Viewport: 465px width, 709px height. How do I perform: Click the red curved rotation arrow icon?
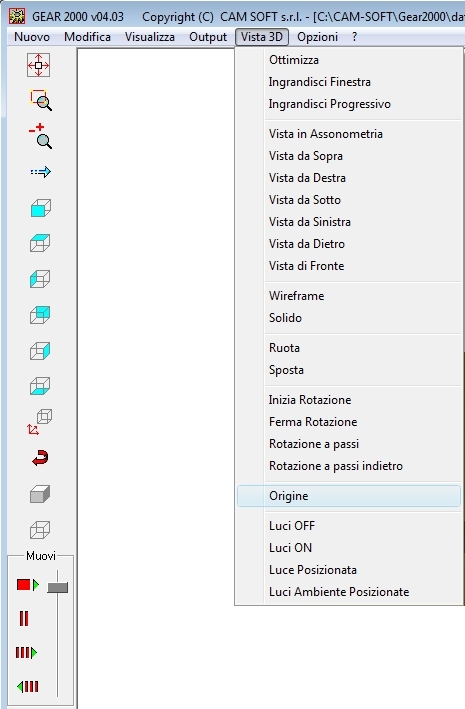pos(40,458)
